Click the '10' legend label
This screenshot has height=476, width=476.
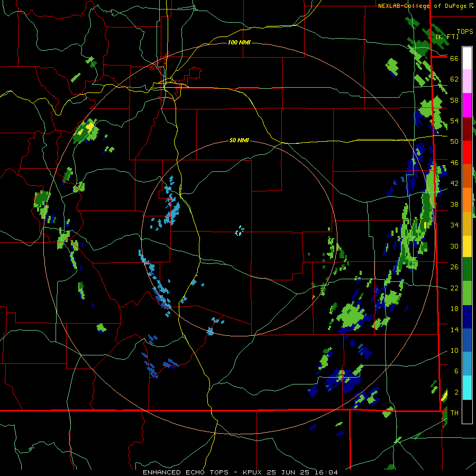454,350
